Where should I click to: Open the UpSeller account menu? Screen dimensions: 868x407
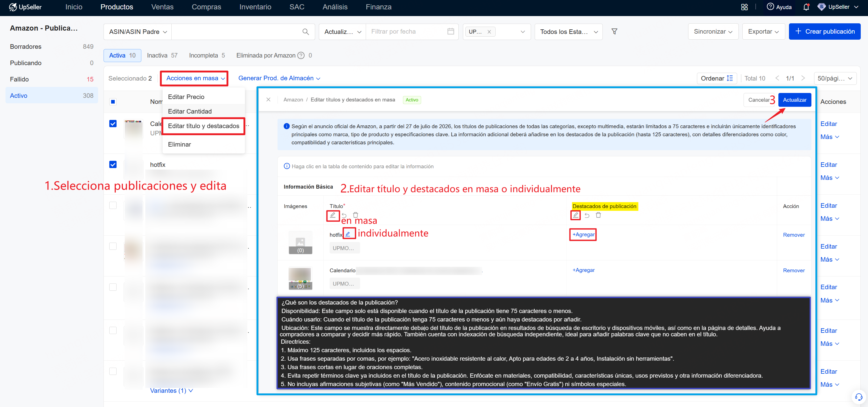click(x=838, y=7)
